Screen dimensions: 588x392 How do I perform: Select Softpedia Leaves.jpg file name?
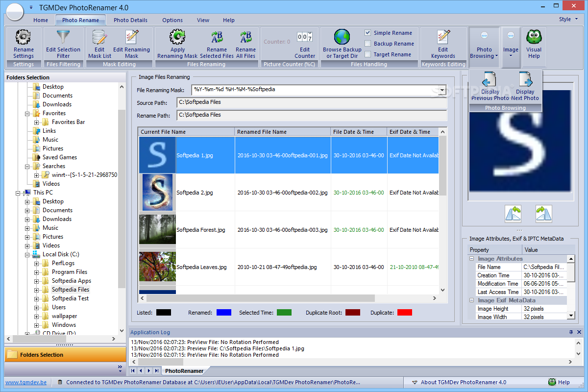(201, 267)
